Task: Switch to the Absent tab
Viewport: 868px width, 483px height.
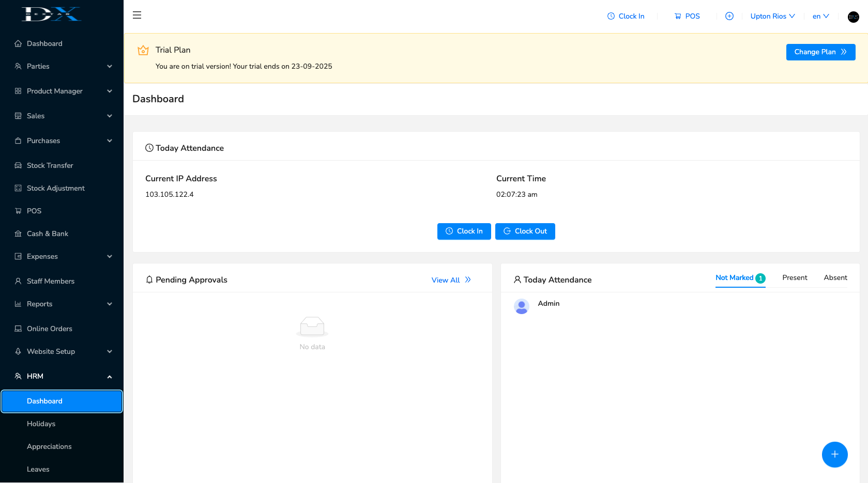Action: 835,278
